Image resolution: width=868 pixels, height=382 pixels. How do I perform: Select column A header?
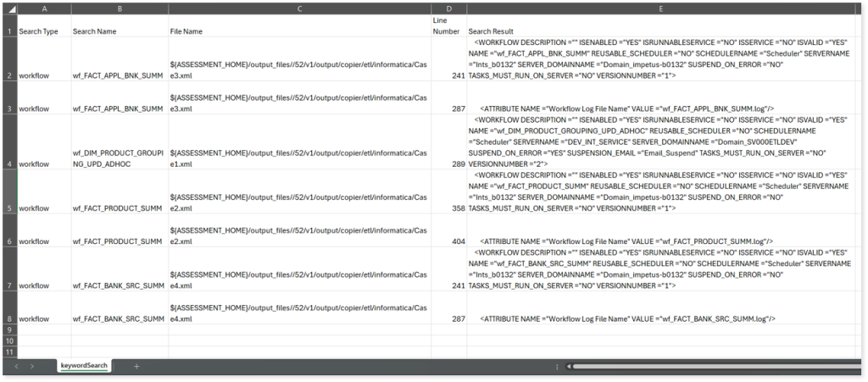pos(43,8)
